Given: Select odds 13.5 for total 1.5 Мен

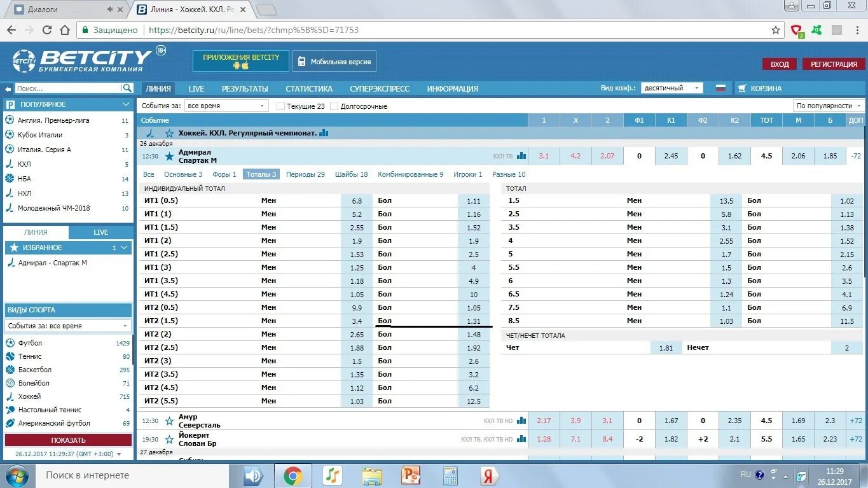Looking at the screenshot, I should (x=726, y=200).
